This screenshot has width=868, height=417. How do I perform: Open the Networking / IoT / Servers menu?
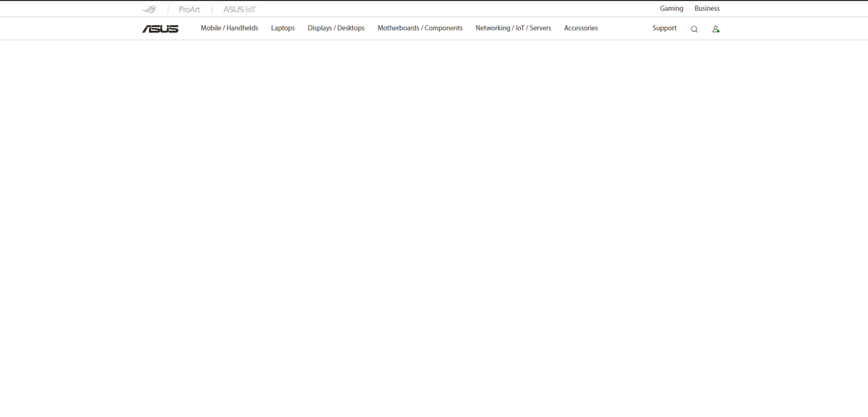[x=514, y=28]
